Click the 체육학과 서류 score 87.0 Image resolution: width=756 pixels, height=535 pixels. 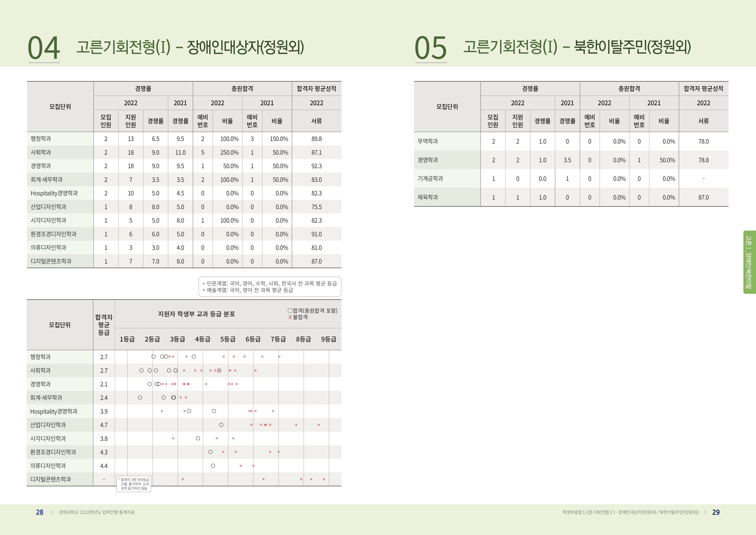point(703,197)
